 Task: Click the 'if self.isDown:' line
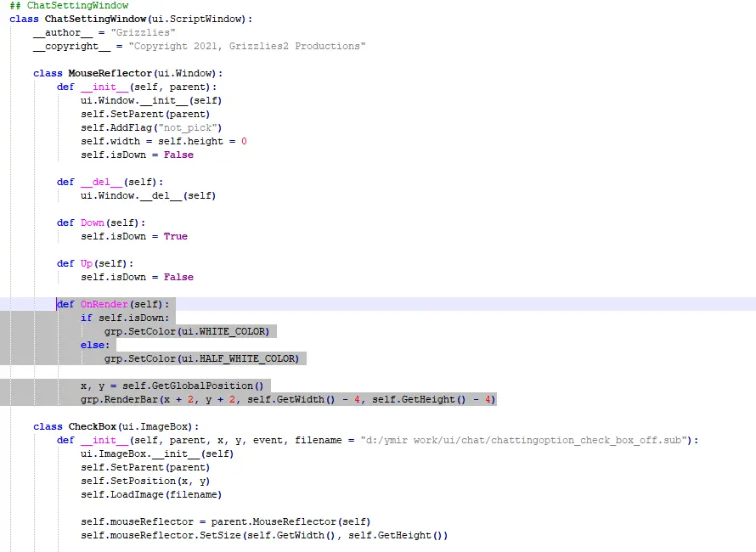pyautogui.click(x=125, y=318)
